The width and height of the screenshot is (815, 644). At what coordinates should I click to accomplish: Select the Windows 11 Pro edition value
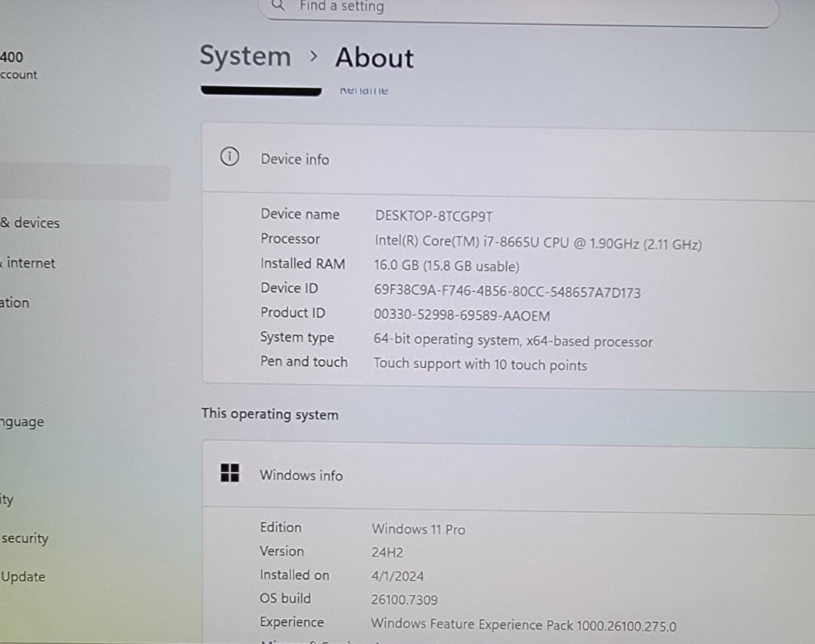(x=418, y=529)
